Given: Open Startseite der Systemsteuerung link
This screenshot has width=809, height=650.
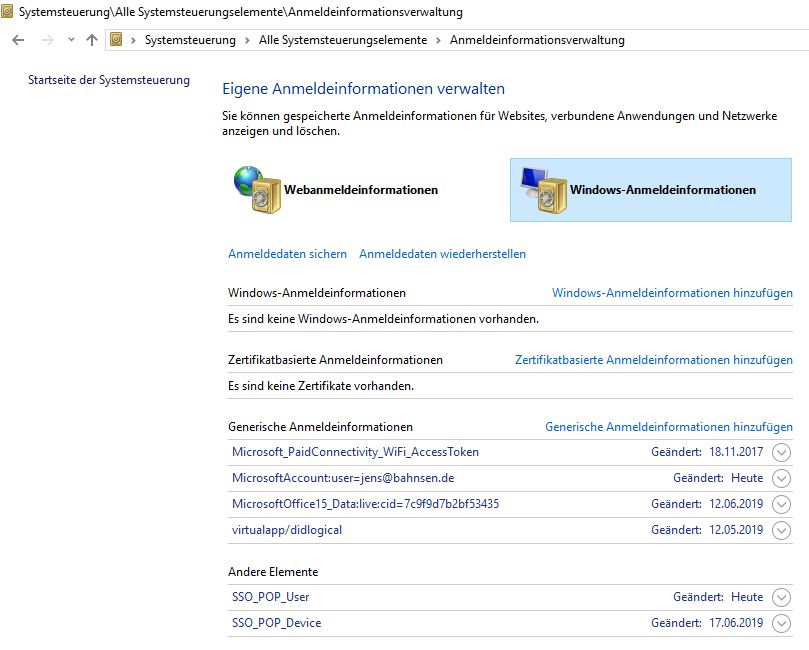Looking at the screenshot, I should 109,80.
